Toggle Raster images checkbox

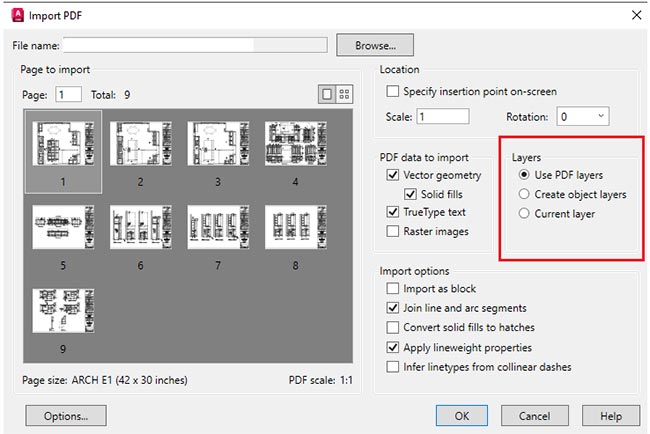393,231
